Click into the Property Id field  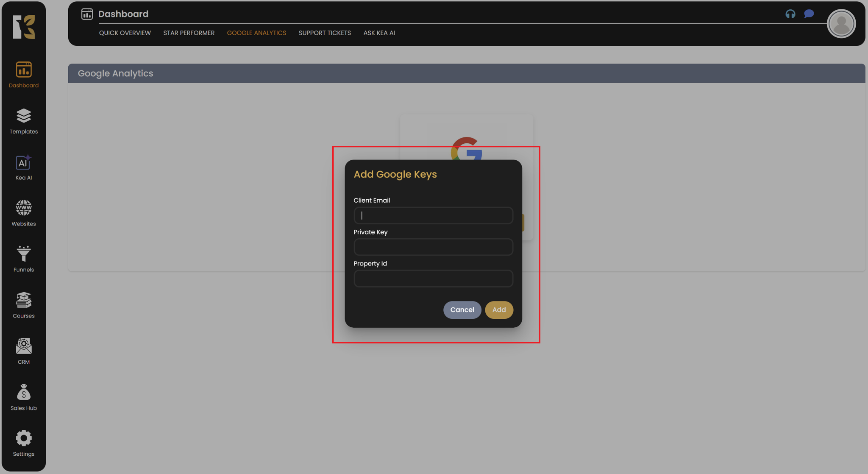[433, 279]
